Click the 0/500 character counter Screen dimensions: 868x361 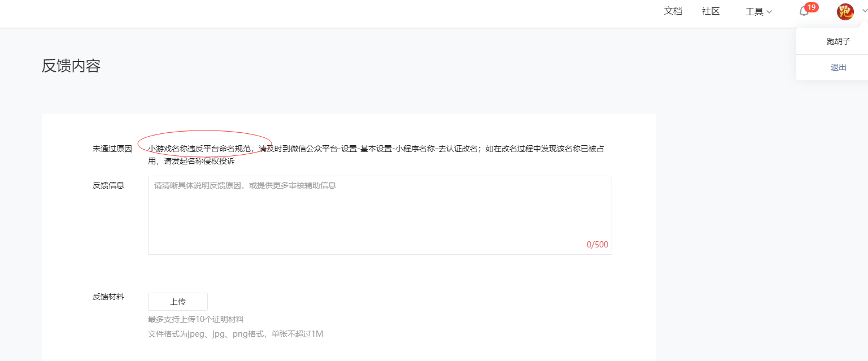pyautogui.click(x=597, y=245)
